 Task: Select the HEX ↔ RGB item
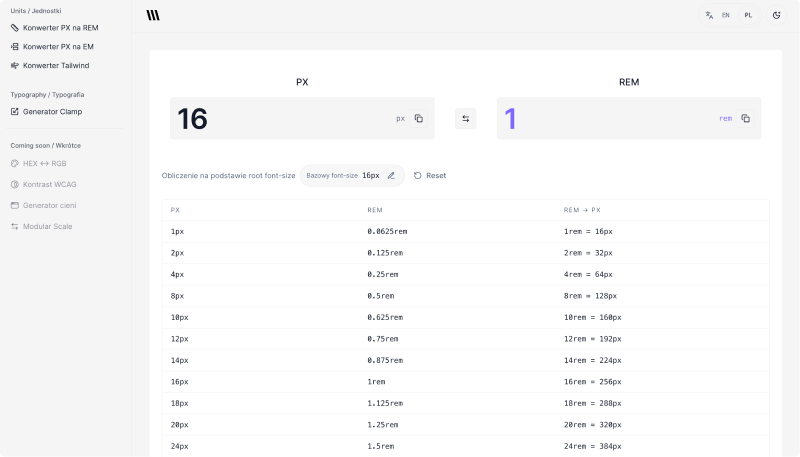(39, 164)
